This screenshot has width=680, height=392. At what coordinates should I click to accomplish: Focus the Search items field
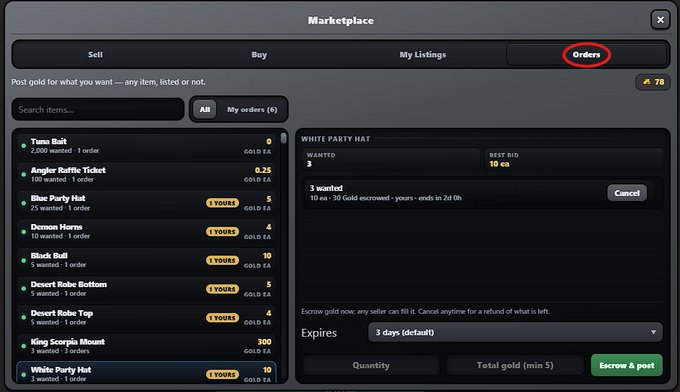click(x=98, y=110)
